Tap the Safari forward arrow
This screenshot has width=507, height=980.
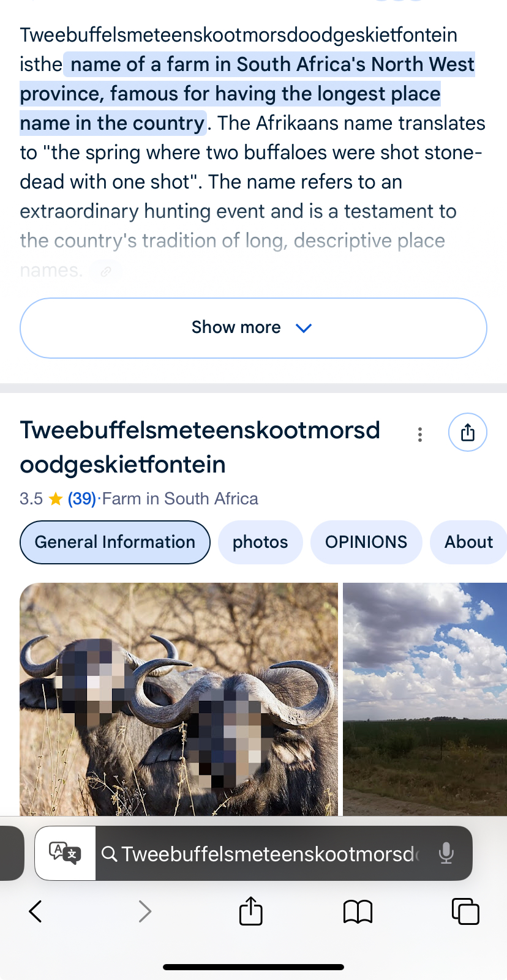click(145, 911)
